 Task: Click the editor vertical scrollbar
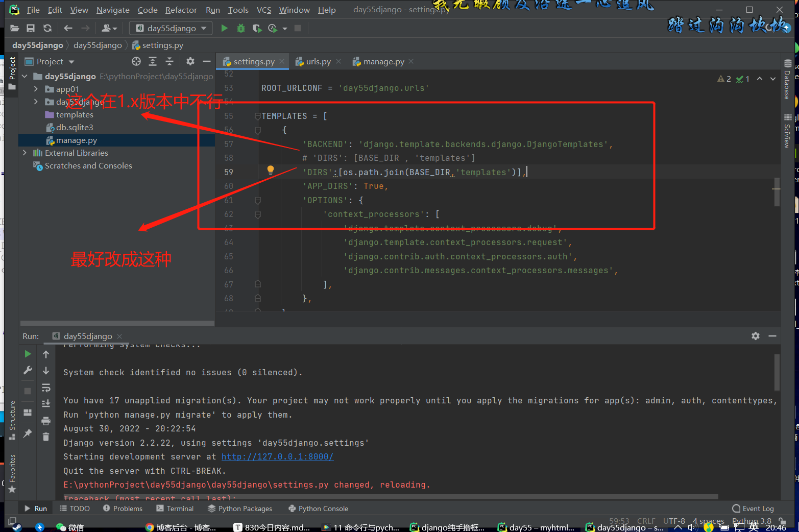pos(777,191)
